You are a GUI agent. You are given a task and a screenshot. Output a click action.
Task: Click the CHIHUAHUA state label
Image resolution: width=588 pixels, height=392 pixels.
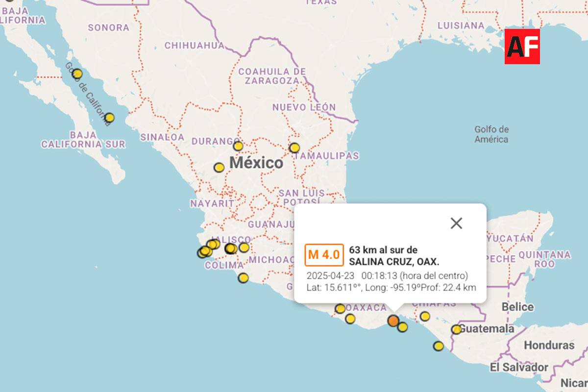pyautogui.click(x=195, y=46)
